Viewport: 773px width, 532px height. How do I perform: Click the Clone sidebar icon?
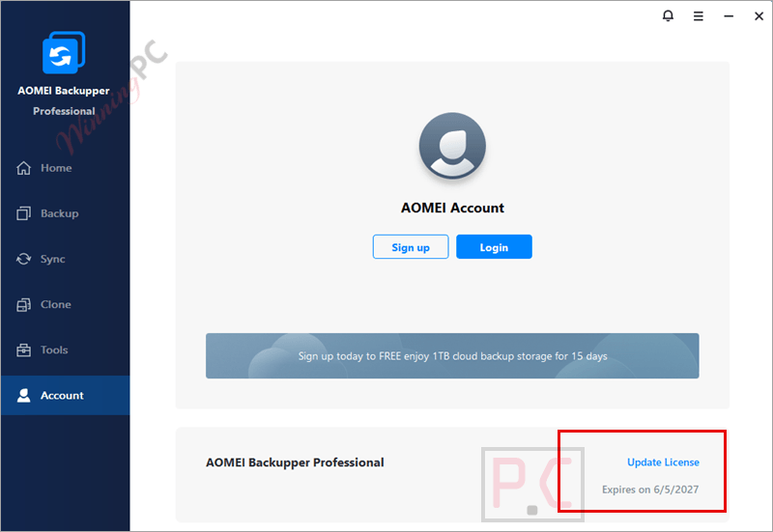pyautogui.click(x=23, y=304)
